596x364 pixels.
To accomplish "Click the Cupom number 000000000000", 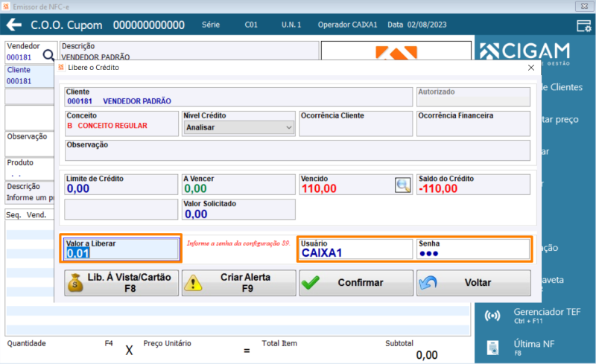I will point(149,25).
